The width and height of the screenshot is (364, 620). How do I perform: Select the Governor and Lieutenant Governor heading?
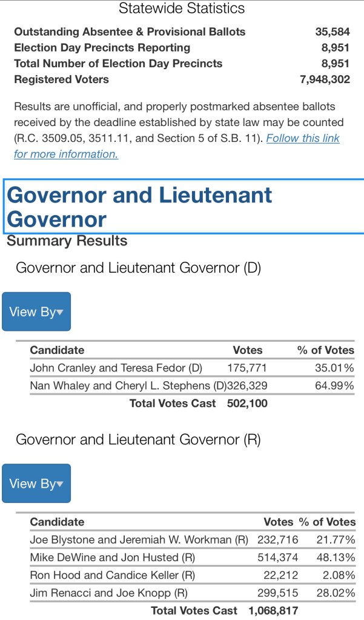pos(139,206)
